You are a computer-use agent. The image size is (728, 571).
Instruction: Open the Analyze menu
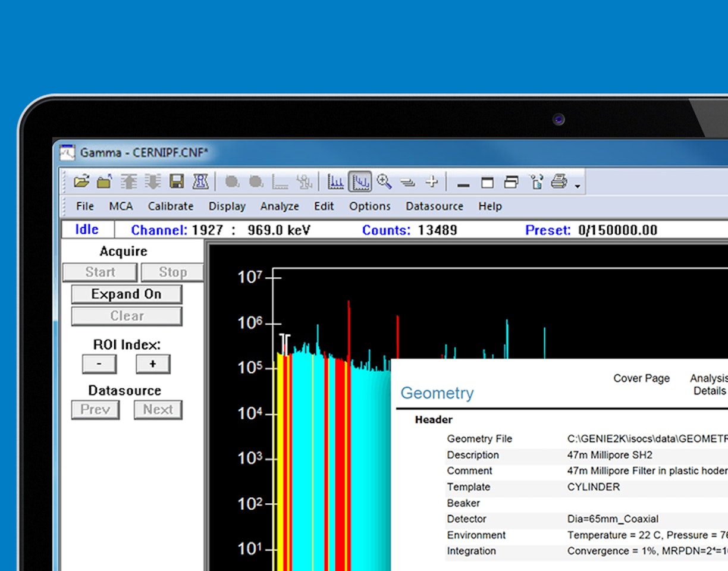tap(280, 206)
